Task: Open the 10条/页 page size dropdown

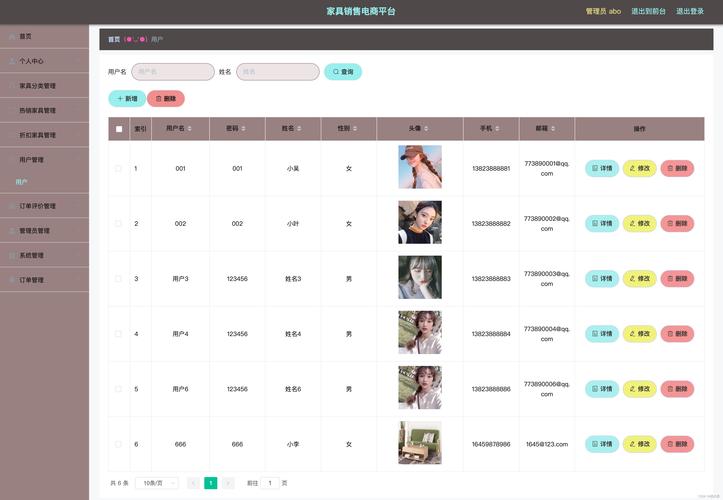Action: (157, 483)
